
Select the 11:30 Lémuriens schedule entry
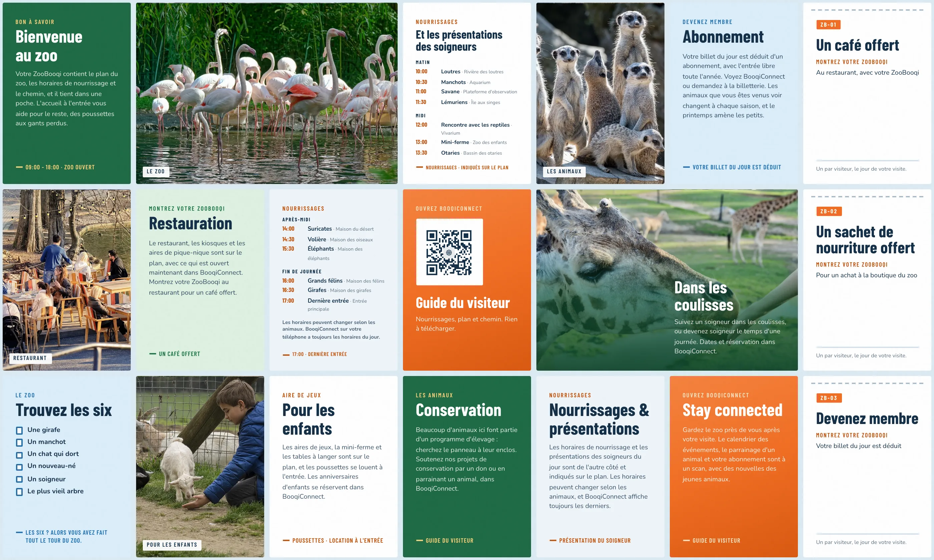coord(467,102)
